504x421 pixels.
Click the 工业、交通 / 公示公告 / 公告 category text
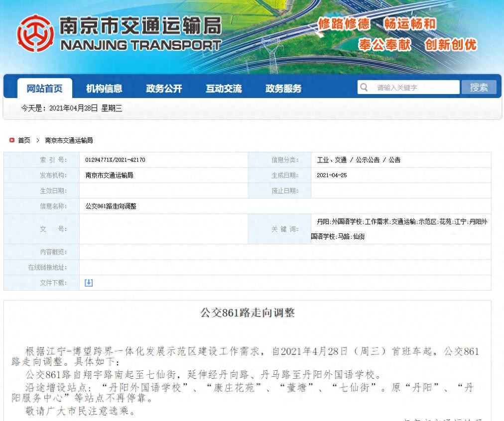359,160
